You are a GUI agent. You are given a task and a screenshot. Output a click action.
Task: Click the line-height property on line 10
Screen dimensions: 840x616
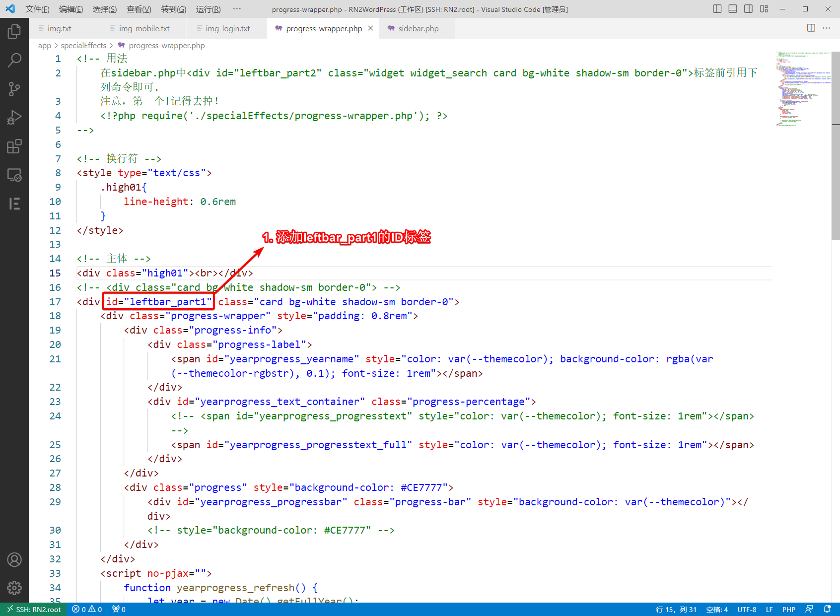click(156, 202)
